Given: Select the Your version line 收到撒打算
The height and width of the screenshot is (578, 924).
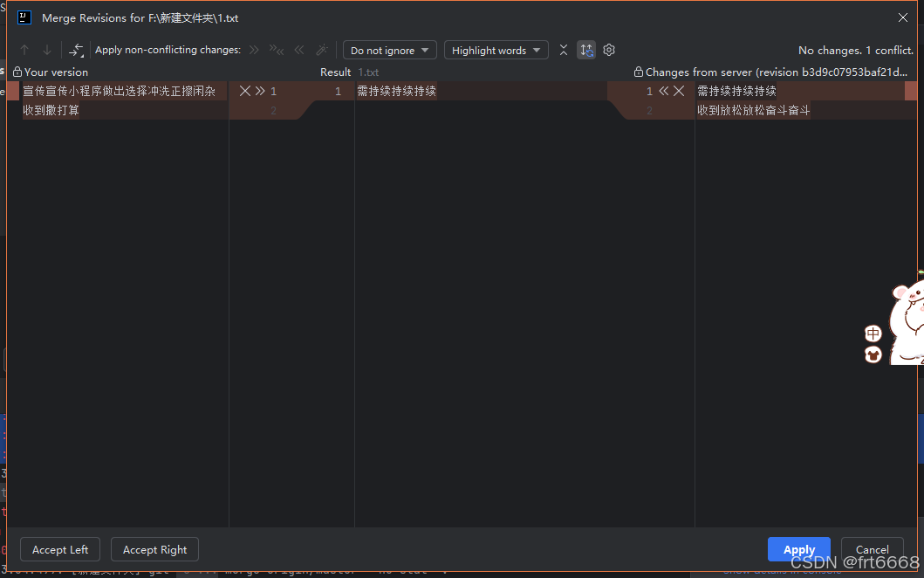Looking at the screenshot, I should tap(51, 110).
